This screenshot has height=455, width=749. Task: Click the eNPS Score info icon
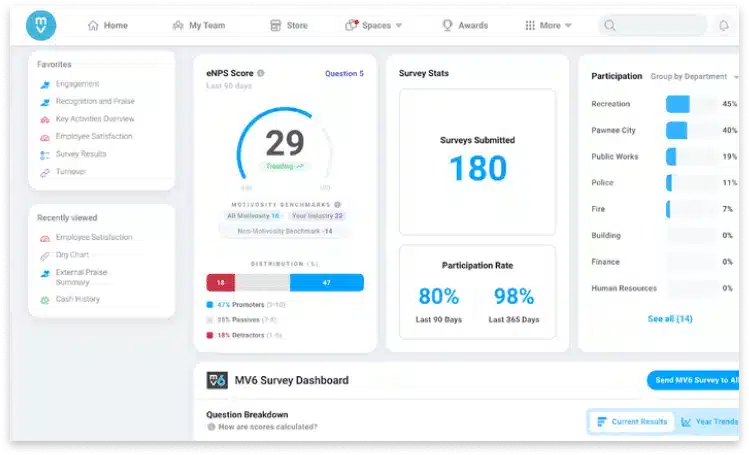261,73
